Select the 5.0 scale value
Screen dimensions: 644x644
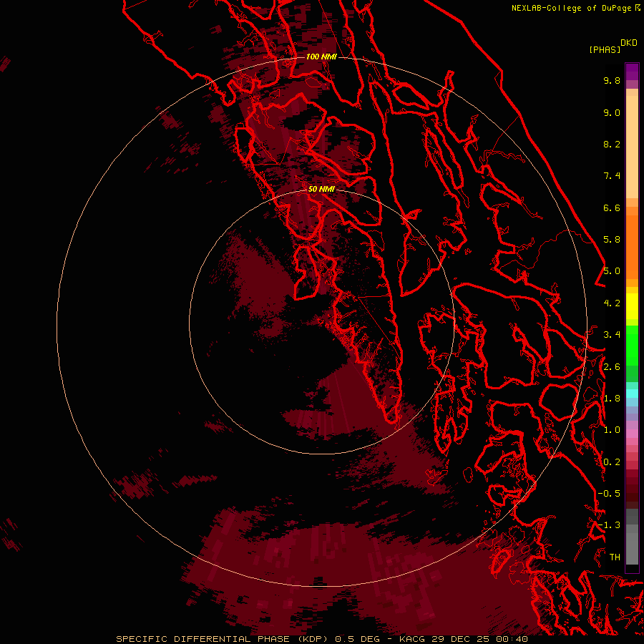point(612,271)
